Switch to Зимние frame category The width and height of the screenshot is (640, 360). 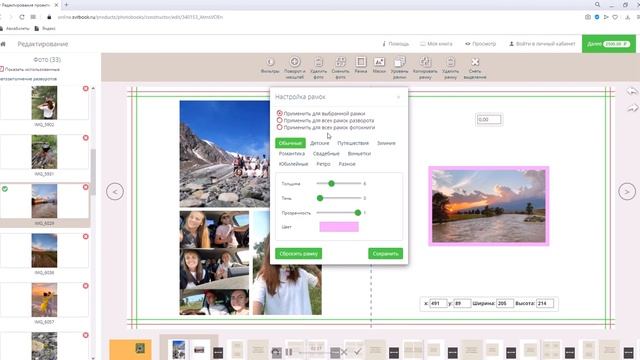tap(386, 143)
